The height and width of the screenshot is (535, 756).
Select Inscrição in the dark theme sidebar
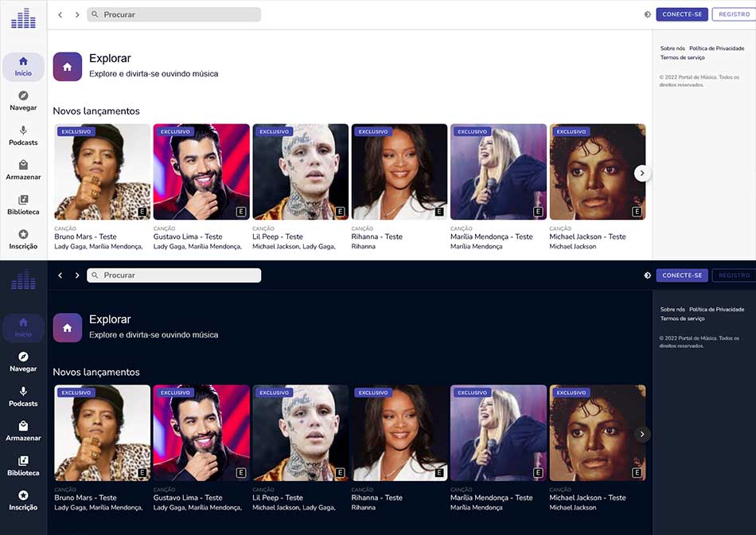(23, 501)
